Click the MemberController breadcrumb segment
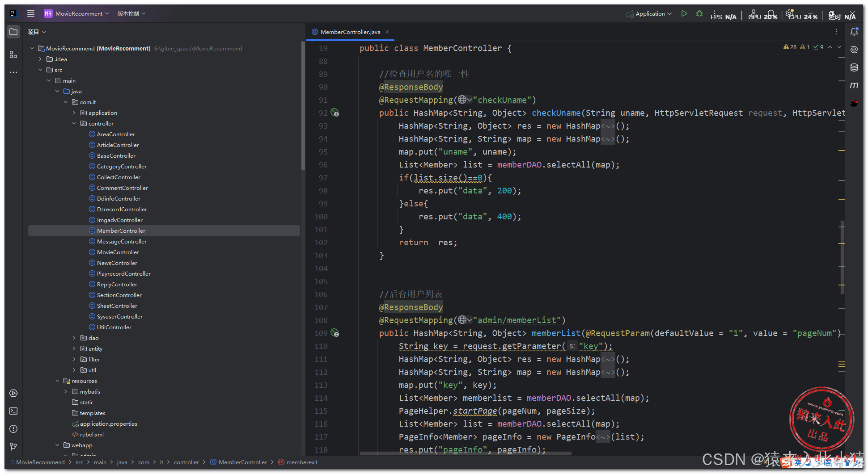 click(x=242, y=462)
